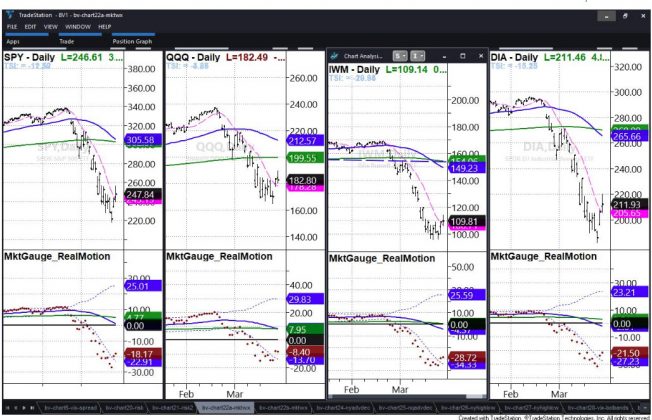Open the FILE menu
Screen dimensions: 652x420
coord(12,27)
